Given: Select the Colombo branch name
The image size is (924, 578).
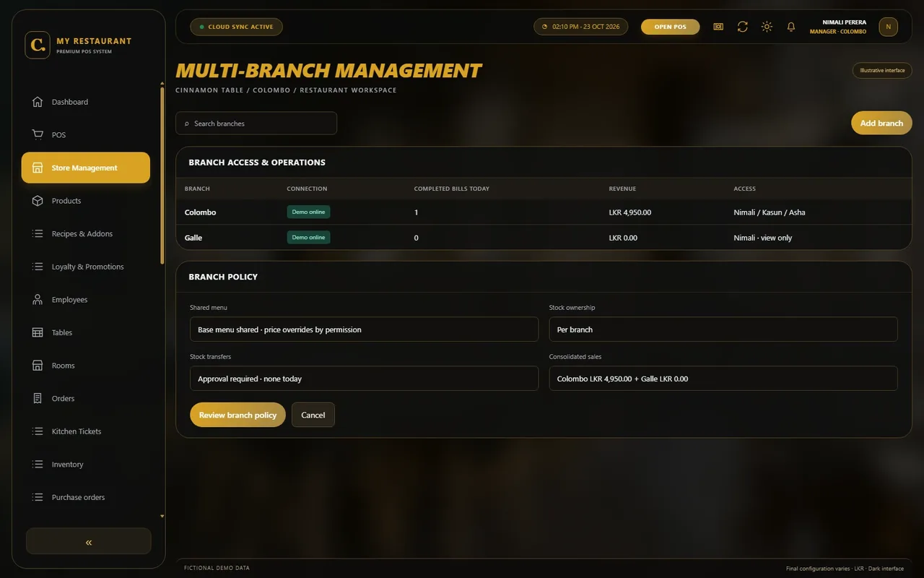Looking at the screenshot, I should (x=200, y=212).
